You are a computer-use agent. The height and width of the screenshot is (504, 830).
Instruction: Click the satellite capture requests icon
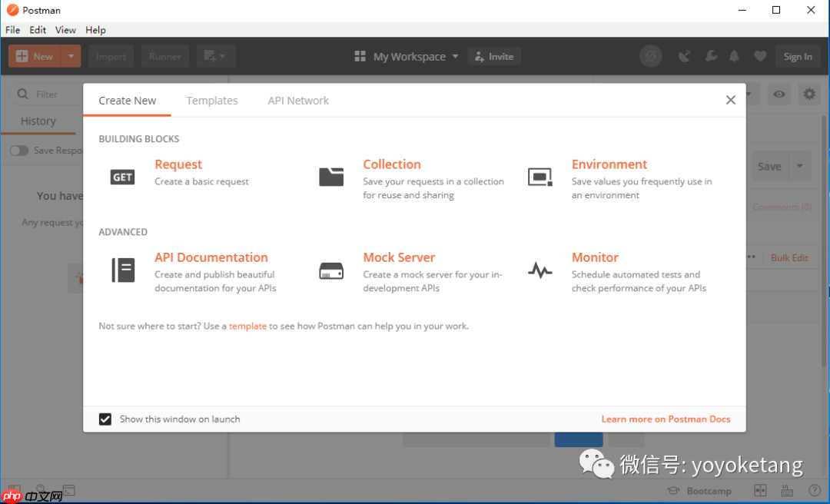685,56
